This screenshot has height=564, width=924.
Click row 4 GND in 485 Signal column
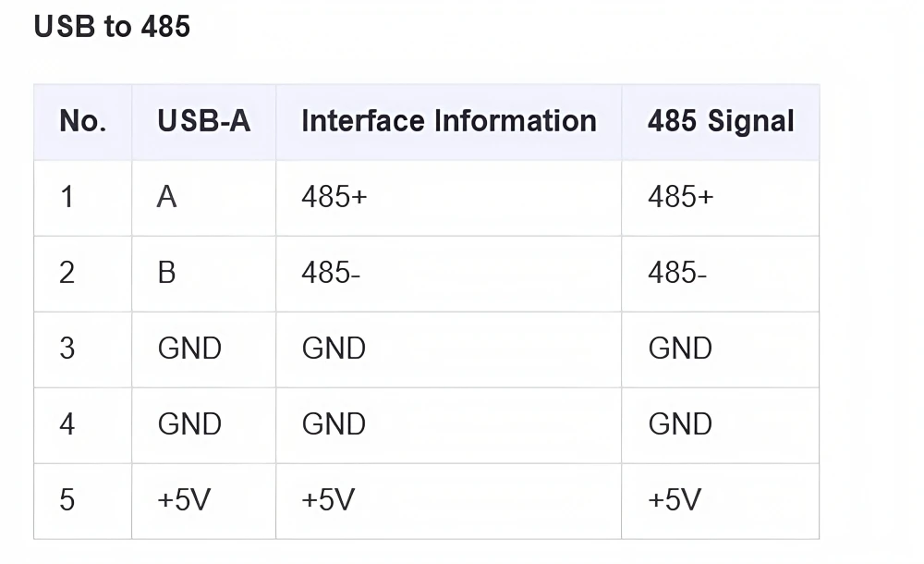680,424
